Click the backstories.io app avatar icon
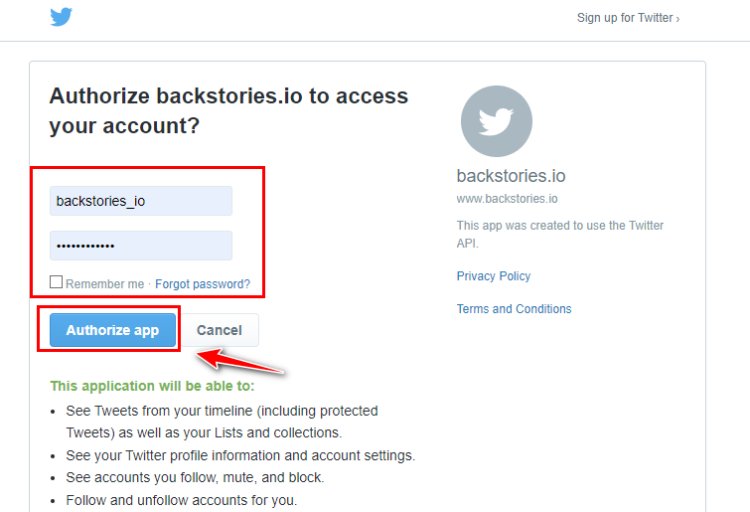This screenshot has height=512, width=750. tap(496, 121)
